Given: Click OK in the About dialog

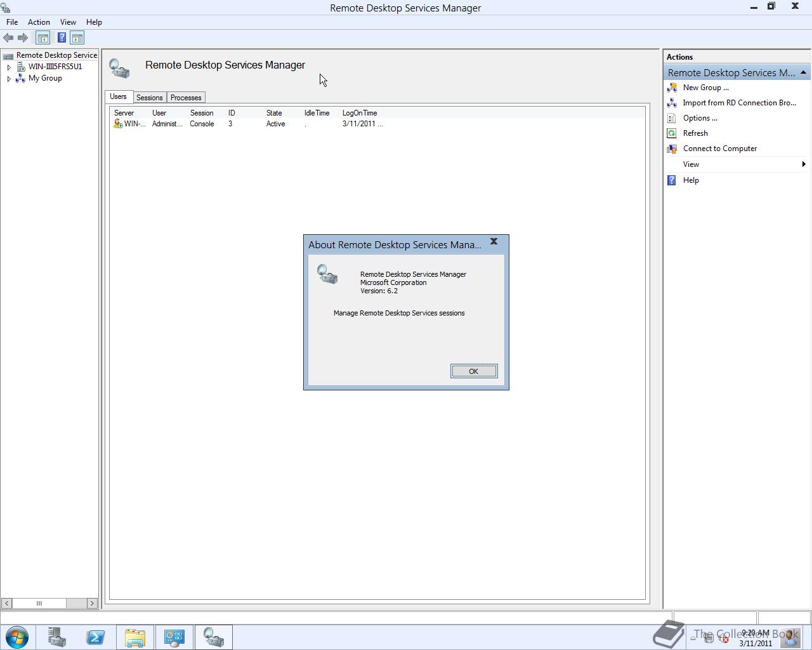Looking at the screenshot, I should 474,371.
